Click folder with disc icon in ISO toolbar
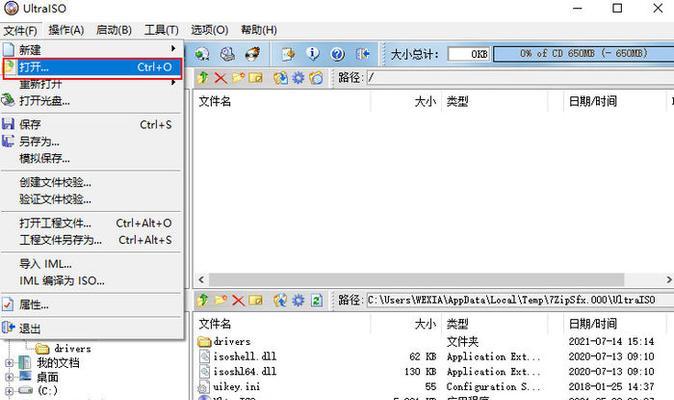 [316, 78]
